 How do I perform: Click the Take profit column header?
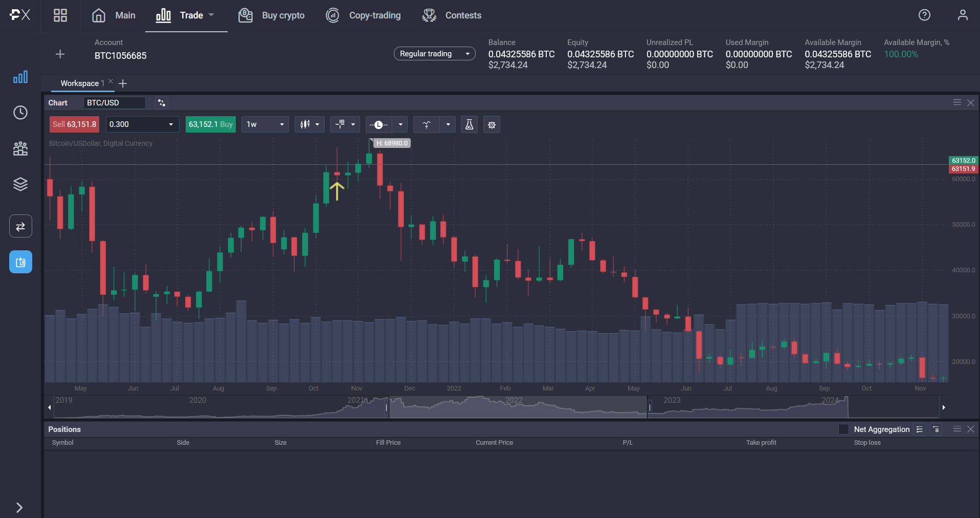click(x=761, y=443)
